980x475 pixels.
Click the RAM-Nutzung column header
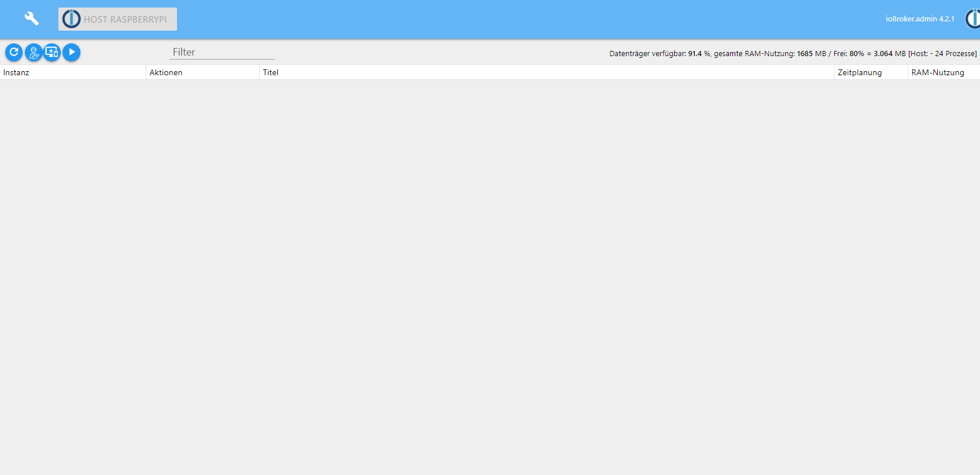(x=944, y=72)
